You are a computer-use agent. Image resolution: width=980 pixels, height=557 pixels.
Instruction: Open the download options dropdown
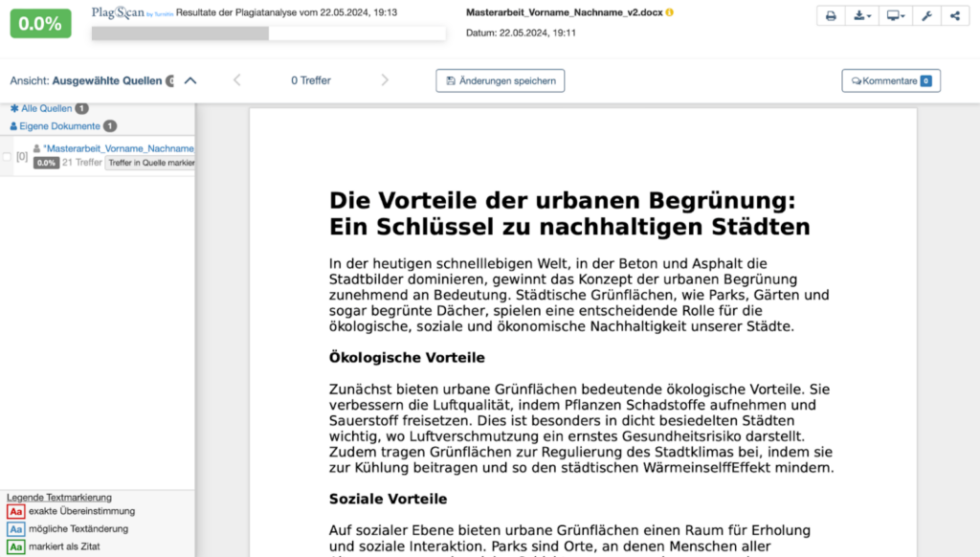tap(862, 15)
